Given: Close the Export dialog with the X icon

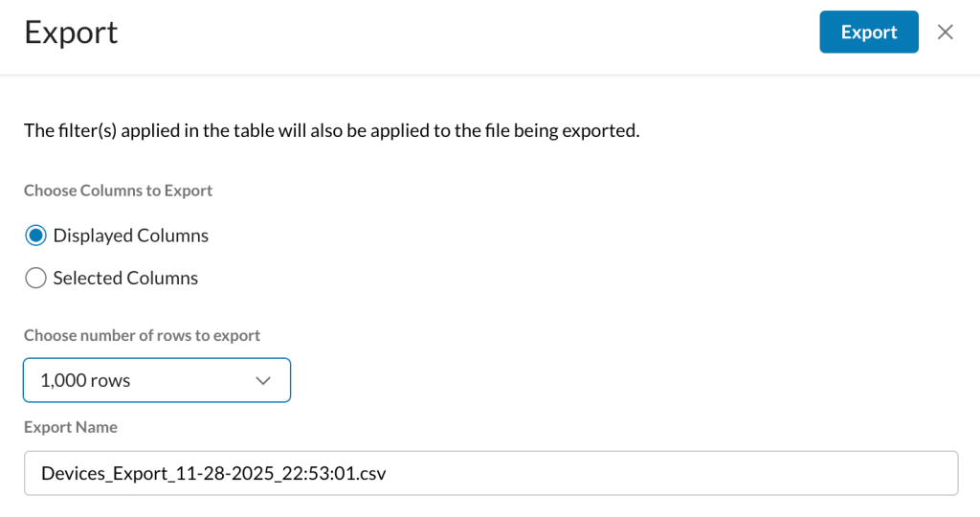Looking at the screenshot, I should [x=945, y=32].
